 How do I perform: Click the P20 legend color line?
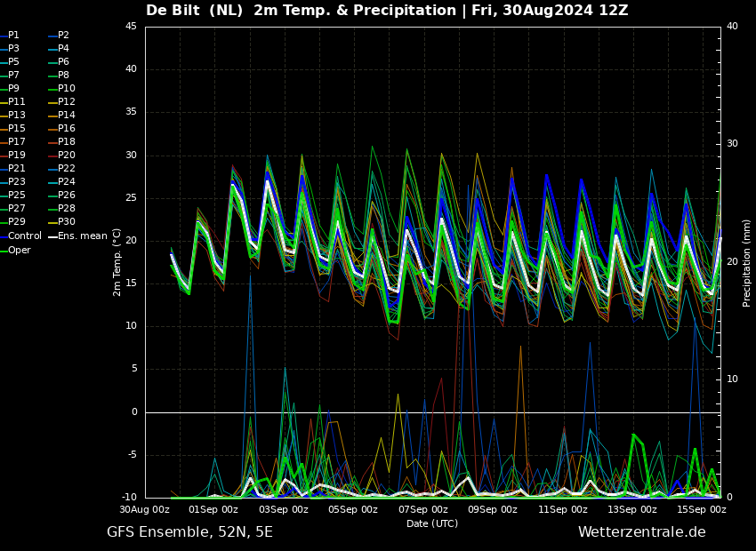click(52, 156)
